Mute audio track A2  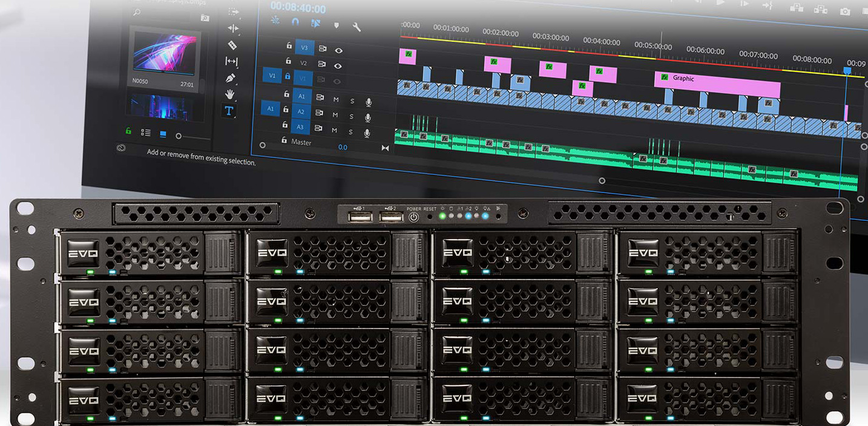click(x=335, y=115)
